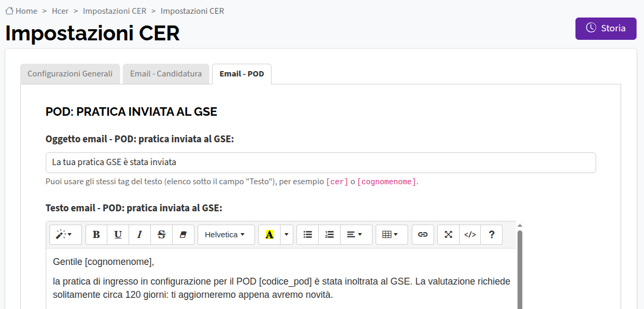The height and width of the screenshot is (309, 644).
Task: Go to Home breadcrumb link
Action: pos(22,11)
